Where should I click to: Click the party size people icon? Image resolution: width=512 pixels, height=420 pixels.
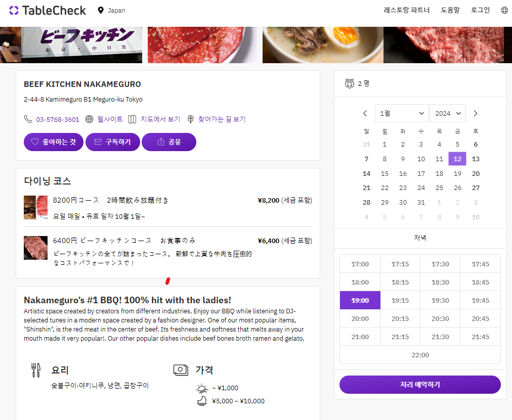pyautogui.click(x=350, y=83)
